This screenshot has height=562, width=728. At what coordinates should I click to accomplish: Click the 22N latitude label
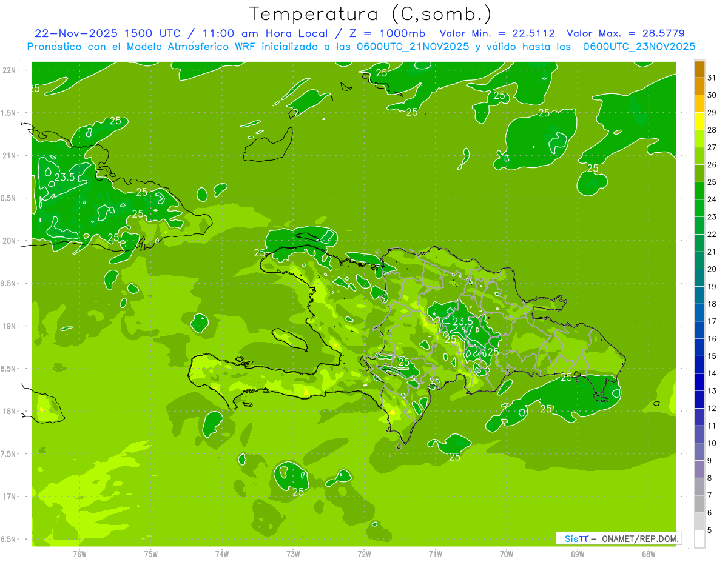(x=10, y=70)
